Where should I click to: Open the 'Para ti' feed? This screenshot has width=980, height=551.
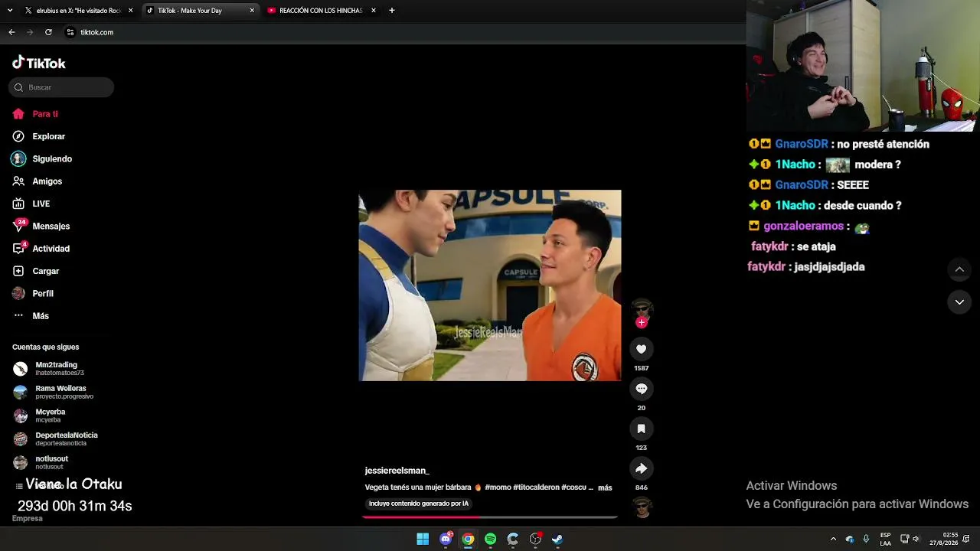coord(35,114)
